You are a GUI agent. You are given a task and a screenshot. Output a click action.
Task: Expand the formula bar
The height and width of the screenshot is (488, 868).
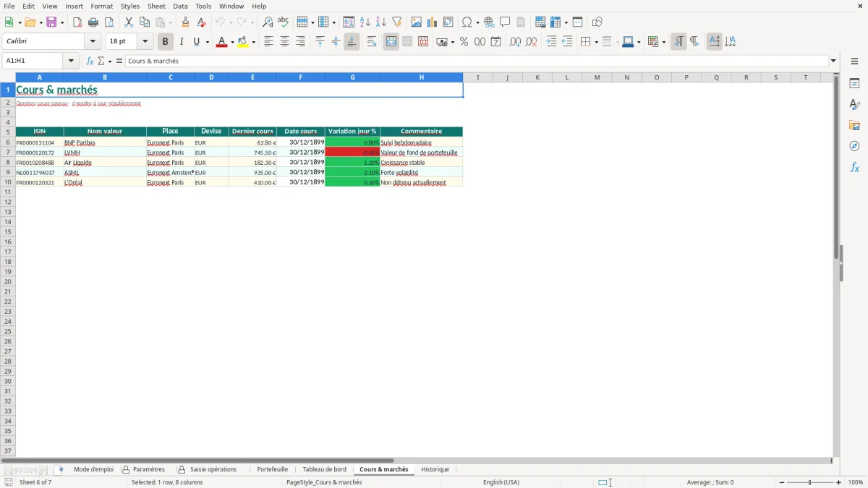834,61
